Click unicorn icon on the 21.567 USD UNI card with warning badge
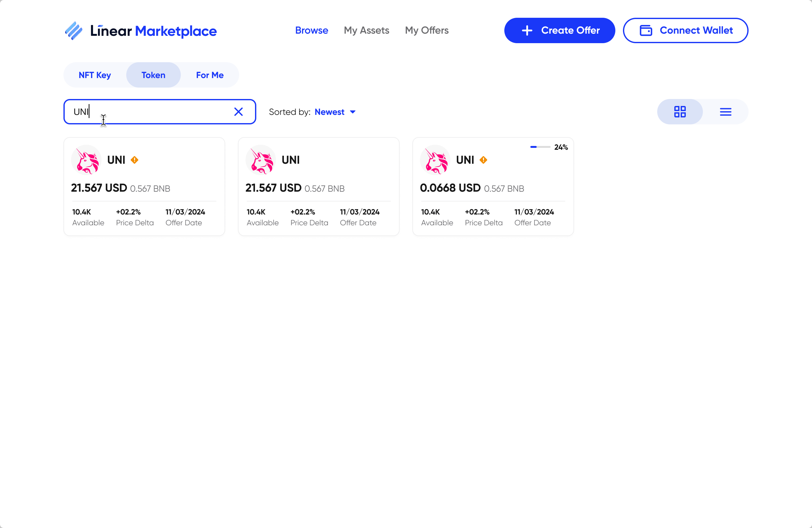The image size is (812, 528). pyautogui.click(x=86, y=160)
